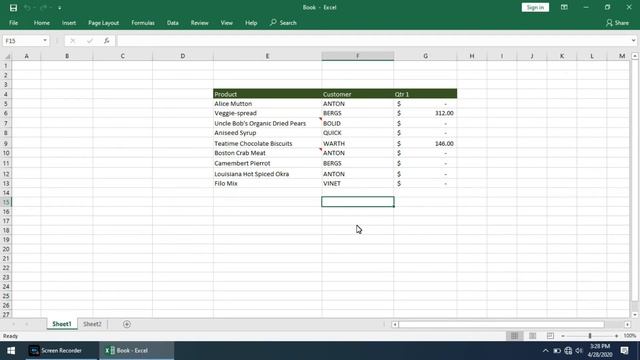Select the Alice Mutton cell
Image resolution: width=640 pixels, height=360 pixels.
click(267, 104)
